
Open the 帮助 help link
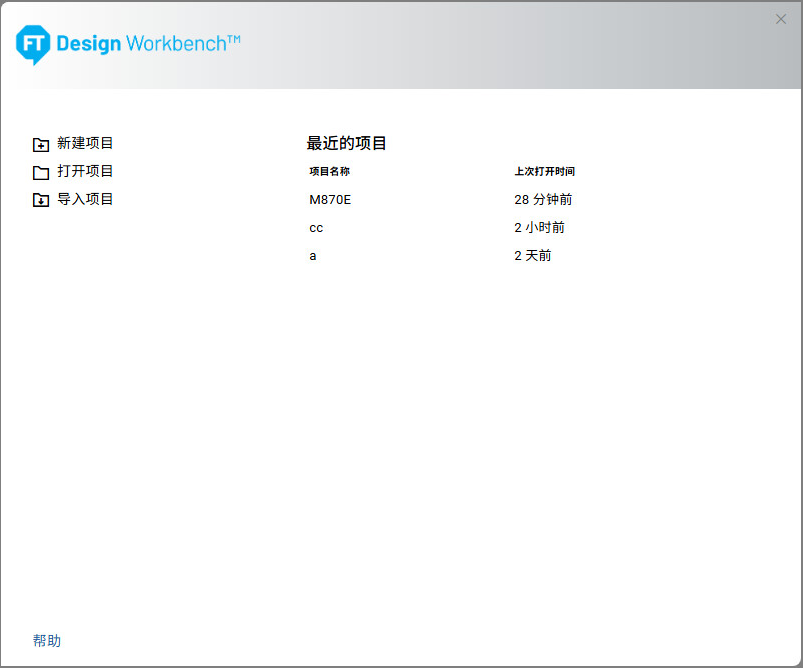(46, 640)
